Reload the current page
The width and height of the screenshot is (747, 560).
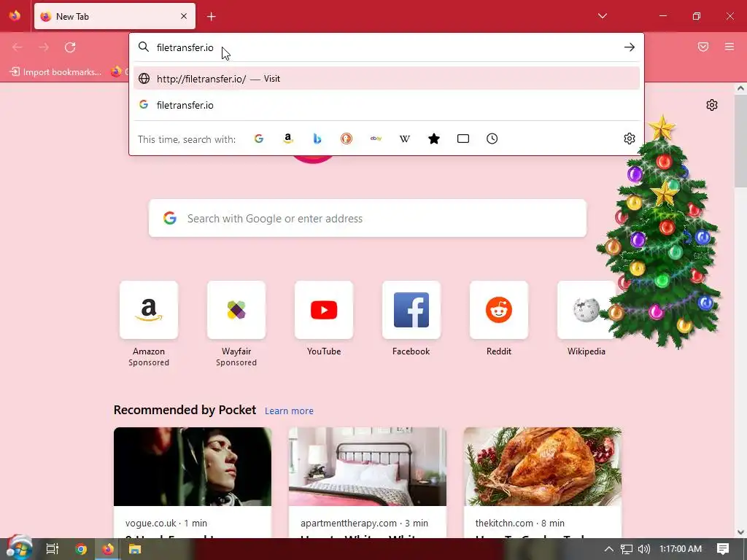click(x=70, y=47)
